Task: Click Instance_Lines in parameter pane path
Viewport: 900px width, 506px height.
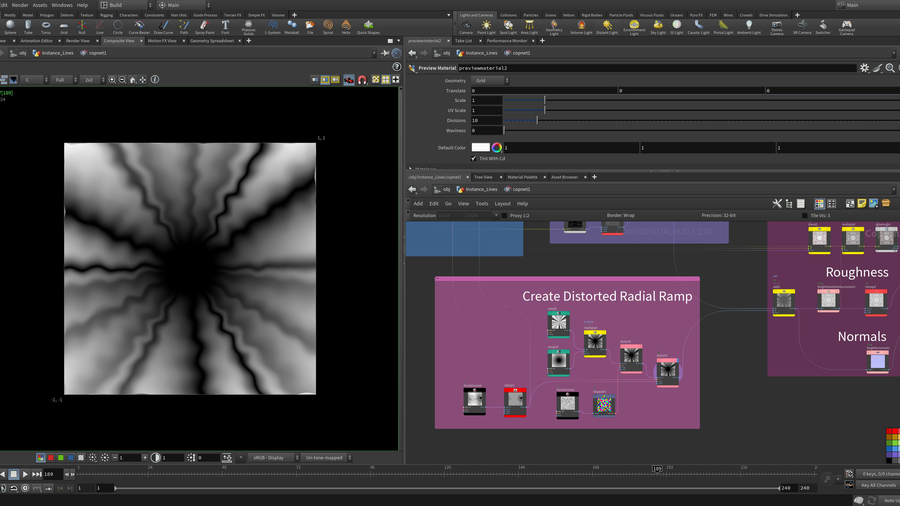Action: (x=476, y=53)
